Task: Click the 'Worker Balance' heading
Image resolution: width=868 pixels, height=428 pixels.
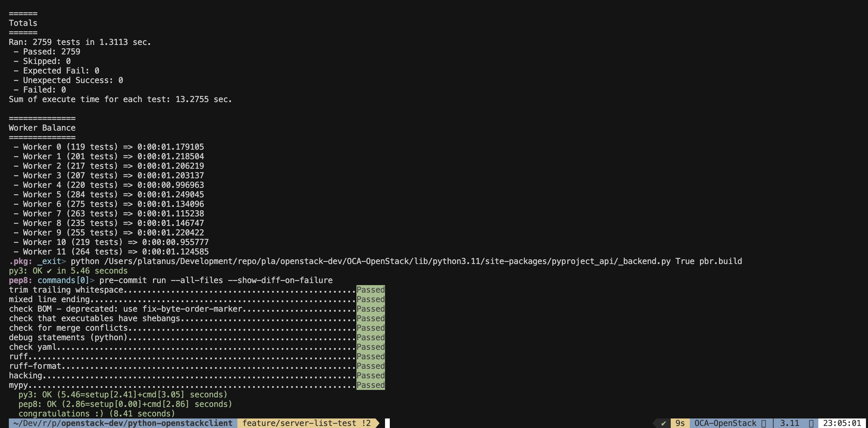Action: tap(42, 128)
